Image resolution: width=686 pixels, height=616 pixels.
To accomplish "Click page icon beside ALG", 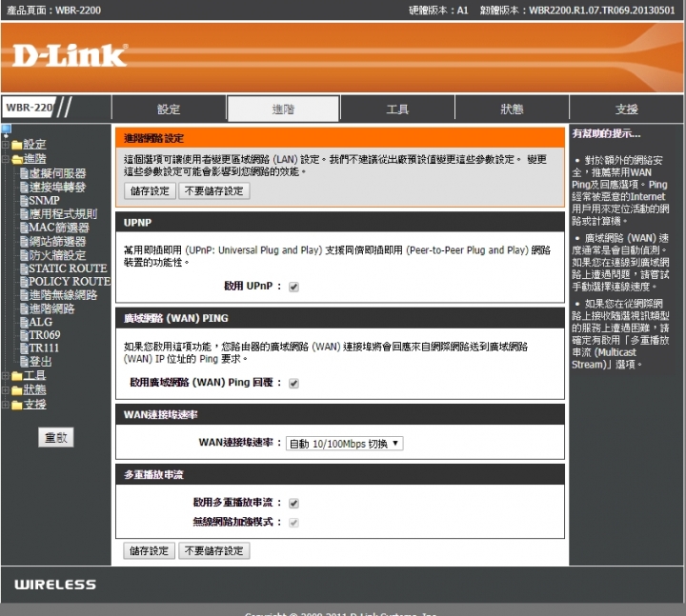I will click(x=25, y=322).
